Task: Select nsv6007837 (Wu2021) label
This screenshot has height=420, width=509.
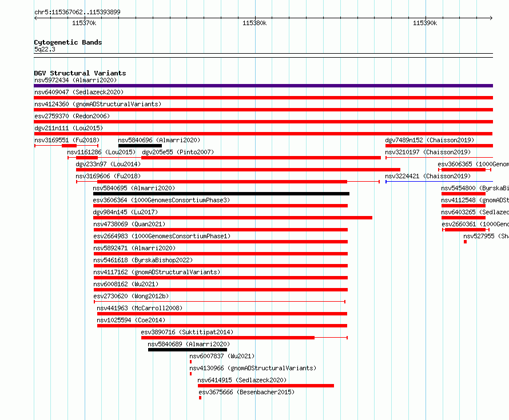Action: (x=222, y=356)
